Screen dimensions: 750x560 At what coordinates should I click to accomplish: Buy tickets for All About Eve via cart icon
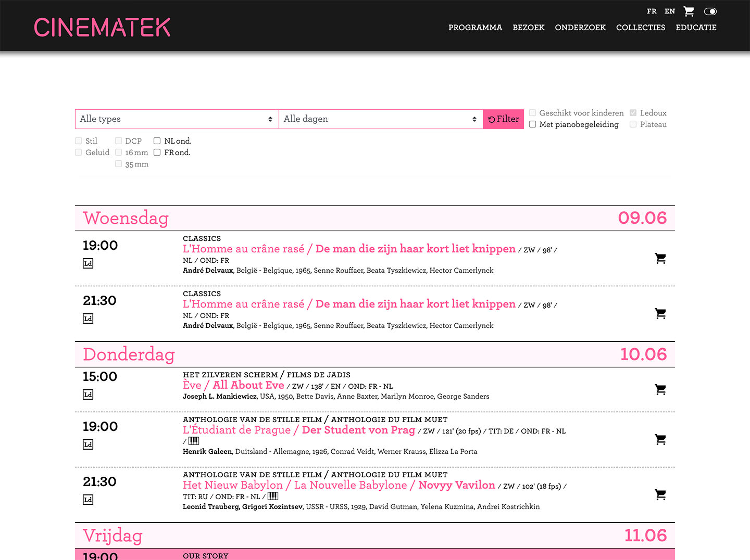point(660,389)
